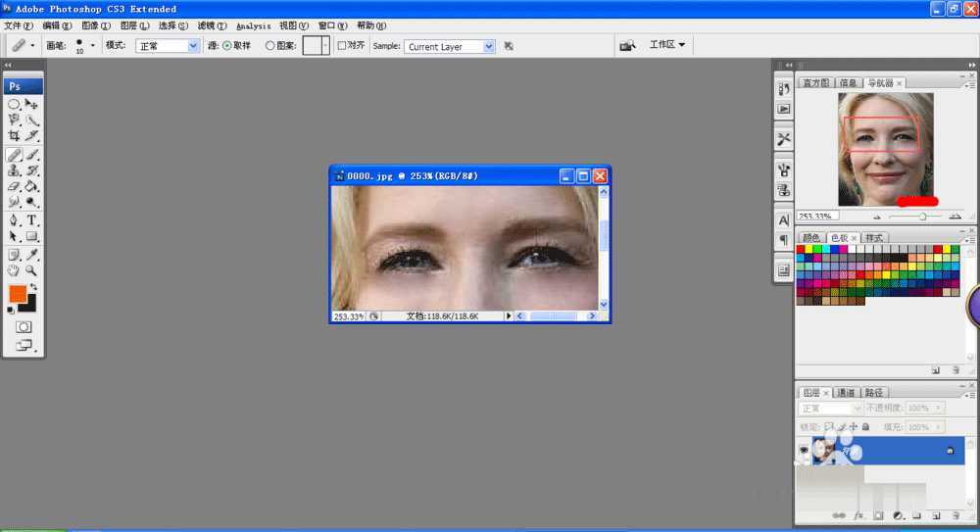Switch to the 路径 tab
This screenshot has width=980, height=532.
pos(874,393)
